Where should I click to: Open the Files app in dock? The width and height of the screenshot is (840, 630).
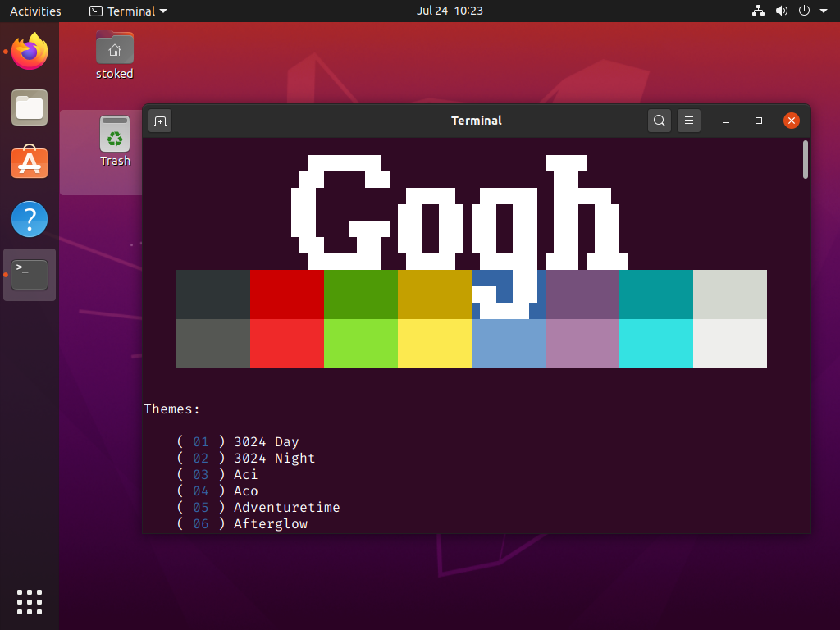click(x=30, y=107)
